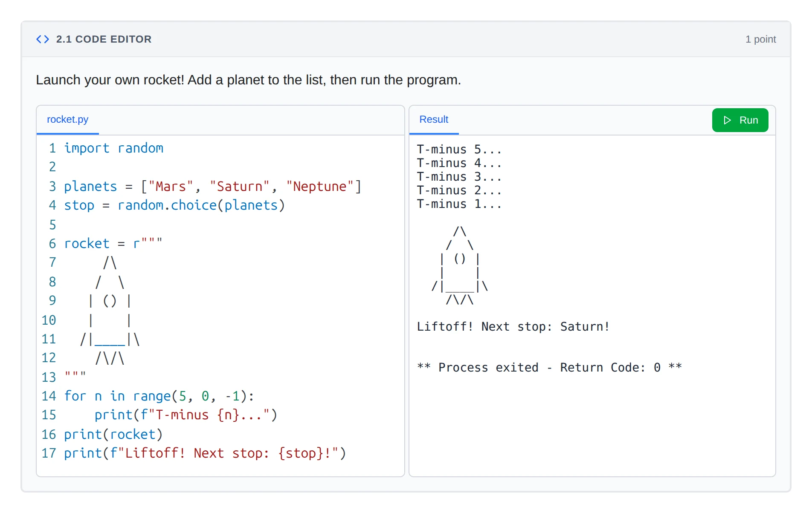Click the 'print(f"T-minus {n}...")' line

point(186,415)
